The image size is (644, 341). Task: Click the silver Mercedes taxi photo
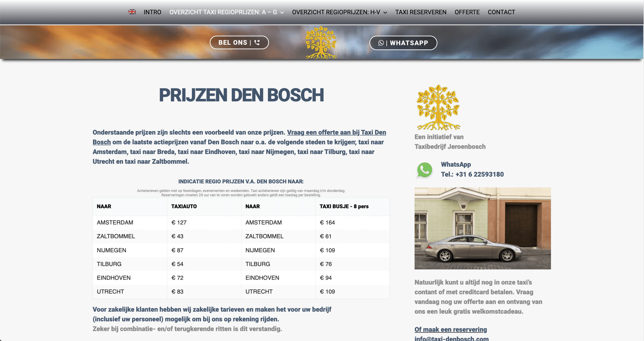pyautogui.click(x=482, y=228)
